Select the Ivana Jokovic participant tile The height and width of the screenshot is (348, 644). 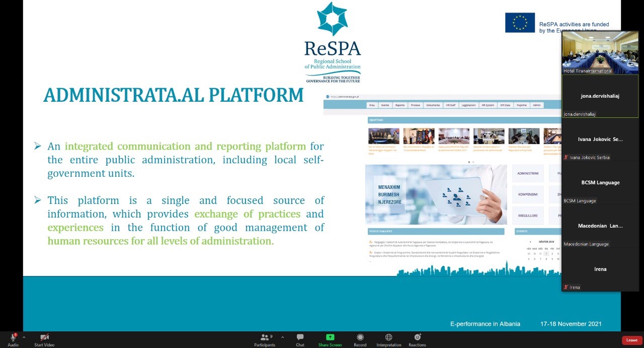pos(600,139)
